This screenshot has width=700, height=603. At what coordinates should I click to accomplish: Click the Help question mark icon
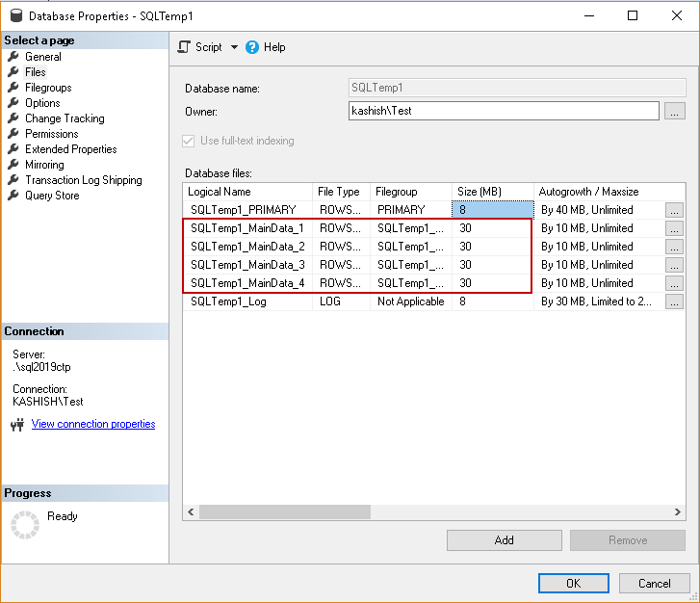(x=251, y=47)
